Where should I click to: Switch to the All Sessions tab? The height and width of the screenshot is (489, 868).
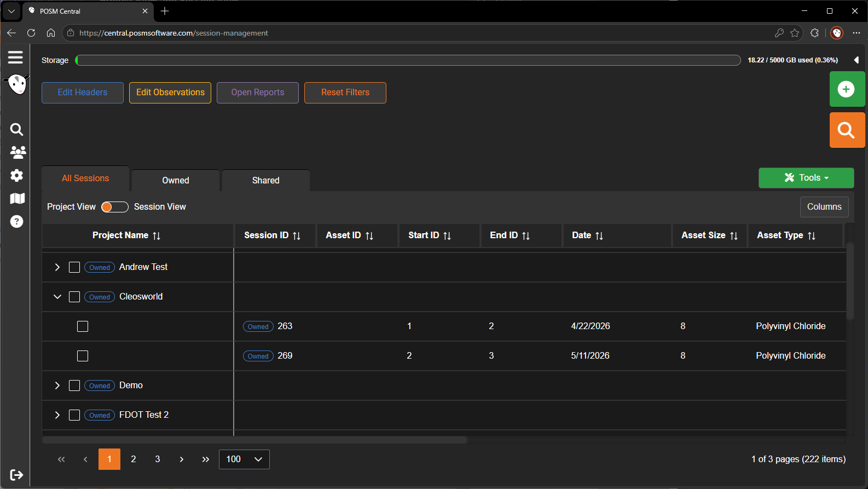coord(85,179)
